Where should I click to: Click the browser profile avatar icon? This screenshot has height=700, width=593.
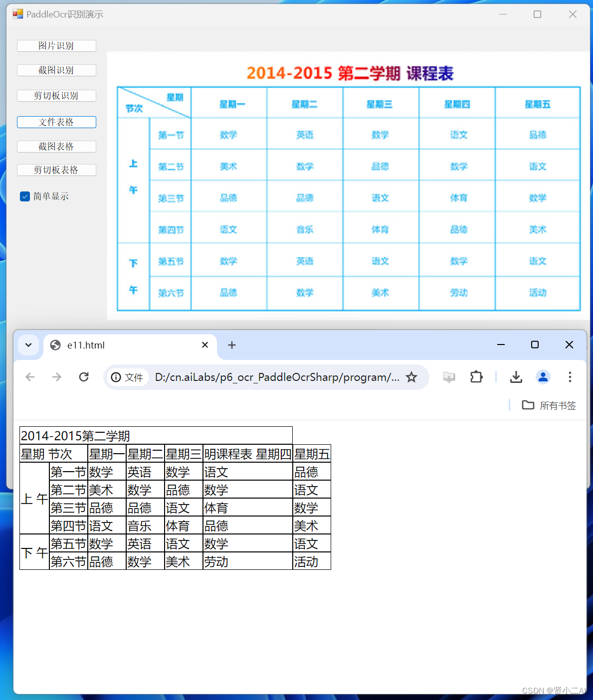tap(543, 377)
